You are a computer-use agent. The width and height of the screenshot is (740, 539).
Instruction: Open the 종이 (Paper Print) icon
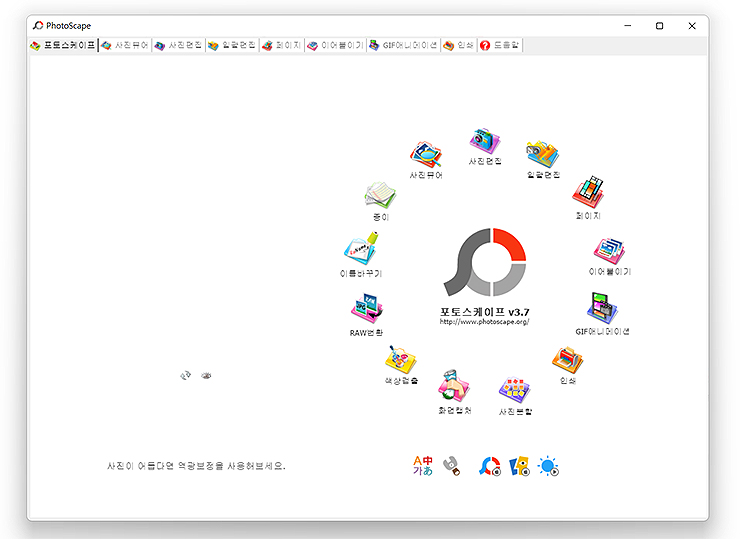pyautogui.click(x=380, y=195)
